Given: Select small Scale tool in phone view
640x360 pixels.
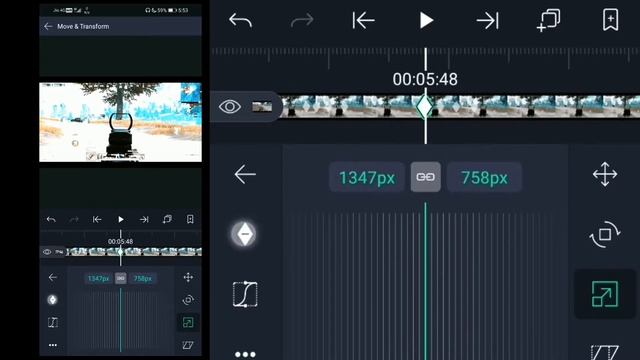Looking at the screenshot, I should (188, 322).
